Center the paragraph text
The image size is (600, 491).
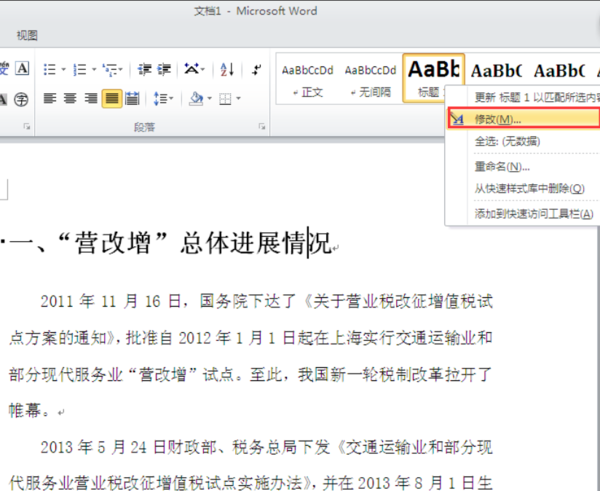click(70, 99)
